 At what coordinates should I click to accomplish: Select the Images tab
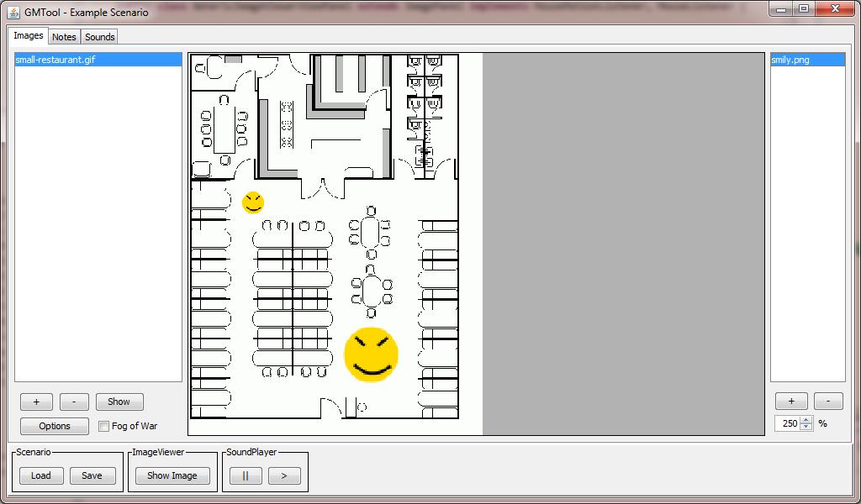coord(29,36)
